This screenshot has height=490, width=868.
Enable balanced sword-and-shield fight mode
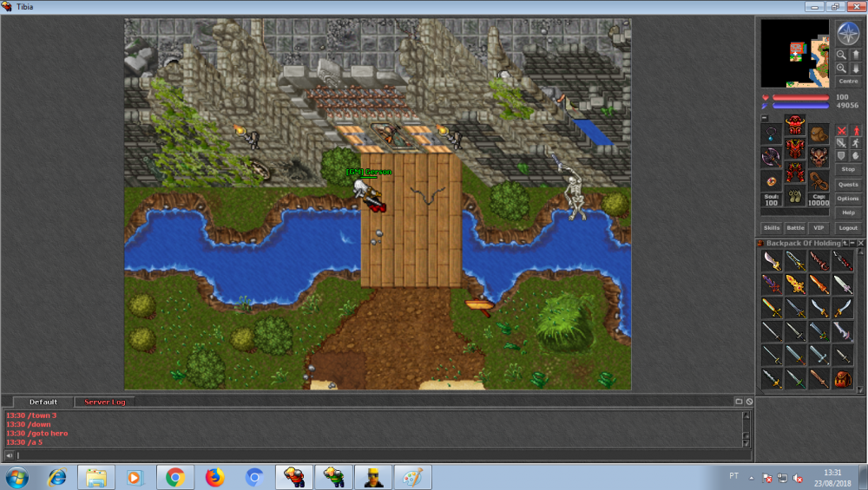(841, 143)
